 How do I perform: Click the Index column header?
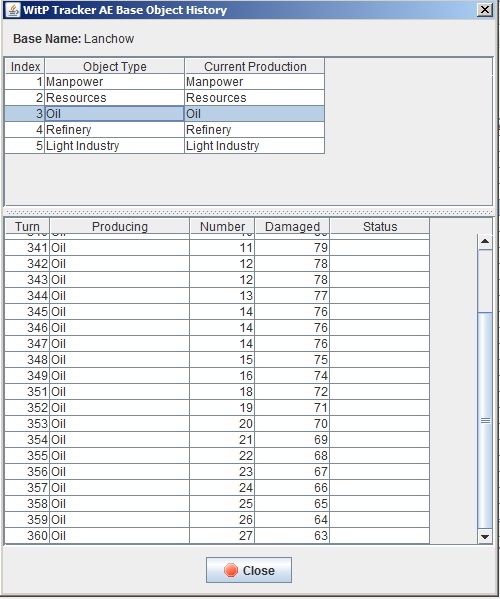[25, 66]
